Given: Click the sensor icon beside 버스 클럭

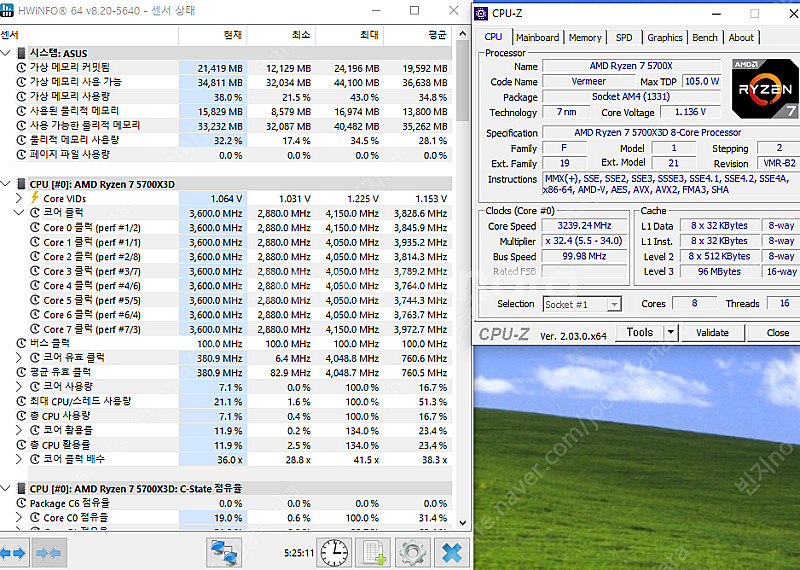Looking at the screenshot, I should (x=21, y=343).
